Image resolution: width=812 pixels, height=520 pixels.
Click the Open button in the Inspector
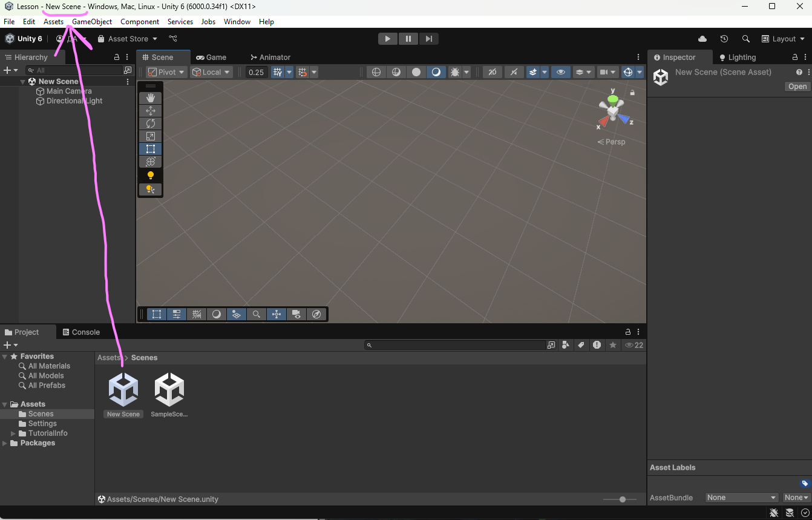pos(796,86)
